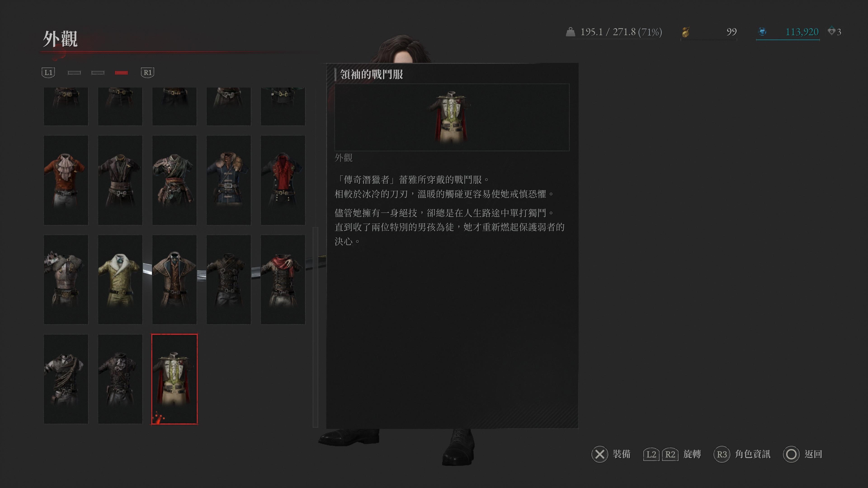
Task: Open character info via R3 icon
Action: click(x=722, y=454)
